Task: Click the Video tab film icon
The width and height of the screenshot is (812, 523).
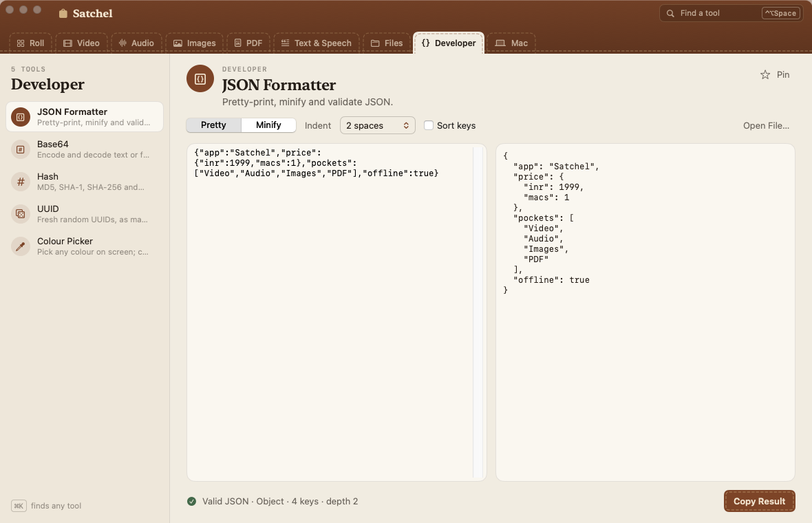Action: 67,43
